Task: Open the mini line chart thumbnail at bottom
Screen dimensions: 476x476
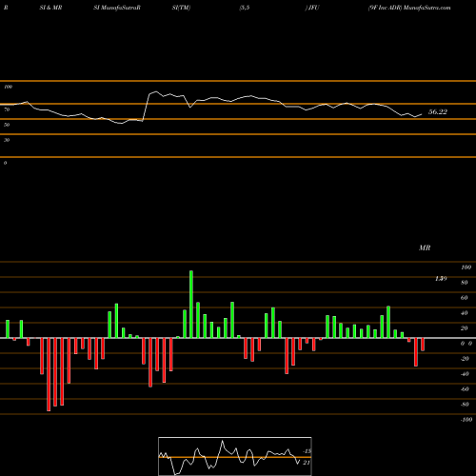Action: click(x=235, y=456)
